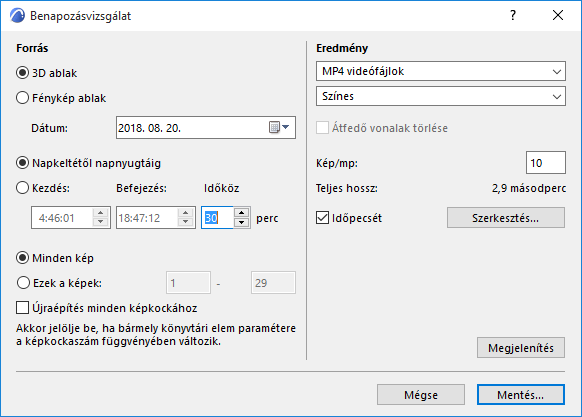Click the help question mark icon
Screen dimensions: 582x417
pyautogui.click(x=513, y=15)
